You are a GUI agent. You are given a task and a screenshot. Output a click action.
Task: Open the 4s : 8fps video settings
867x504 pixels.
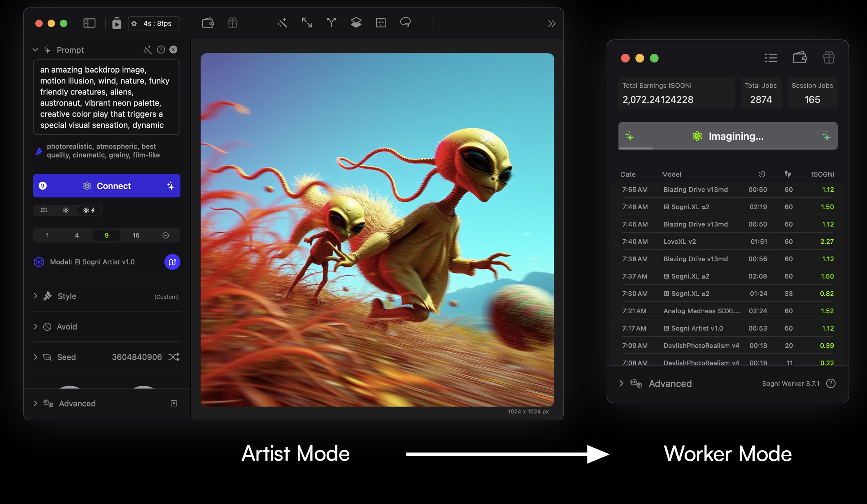[154, 23]
